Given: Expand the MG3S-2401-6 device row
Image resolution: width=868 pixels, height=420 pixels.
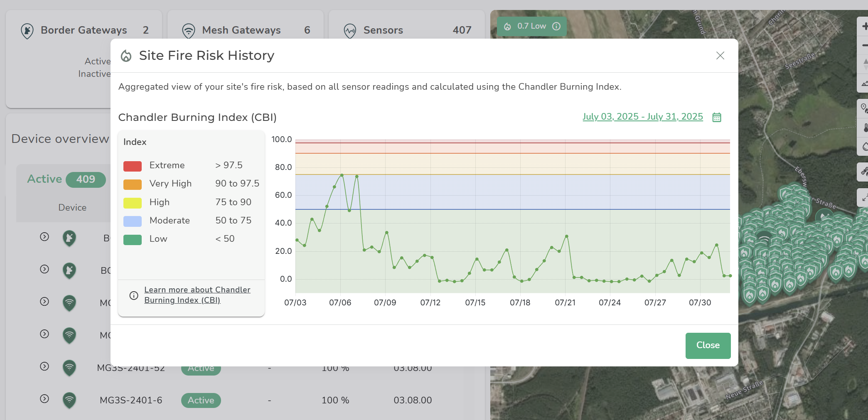Looking at the screenshot, I should coord(44,399).
